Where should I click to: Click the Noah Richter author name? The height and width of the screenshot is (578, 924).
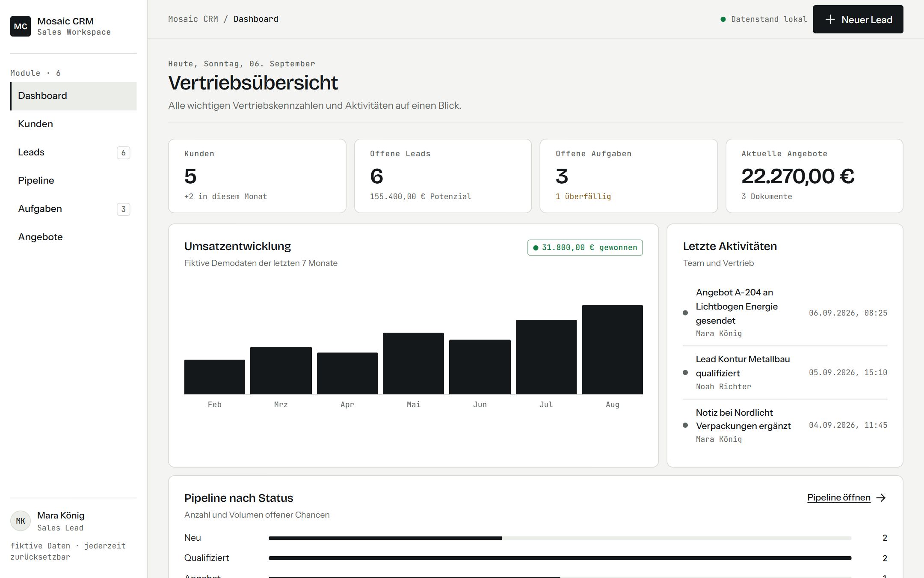pos(723,387)
